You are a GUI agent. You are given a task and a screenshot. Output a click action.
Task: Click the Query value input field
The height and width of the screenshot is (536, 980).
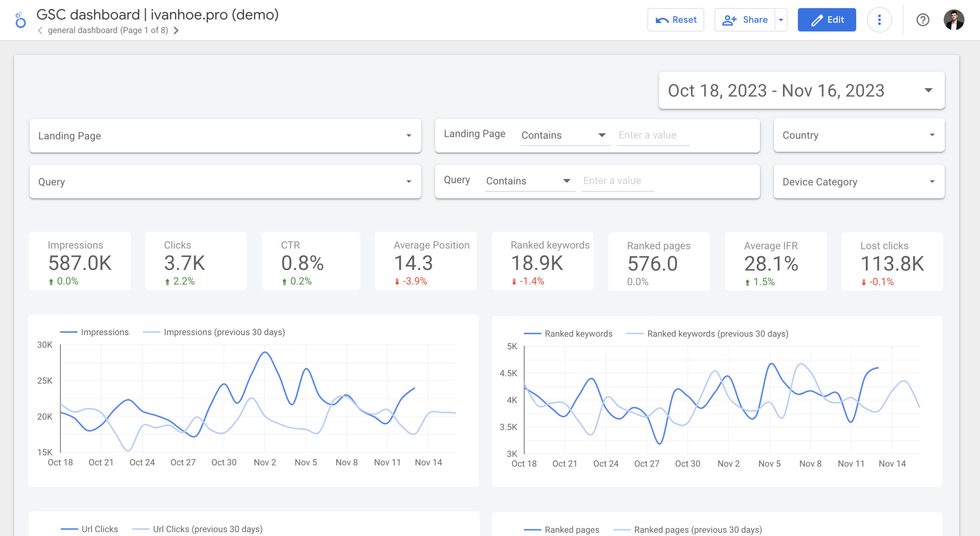(x=617, y=181)
